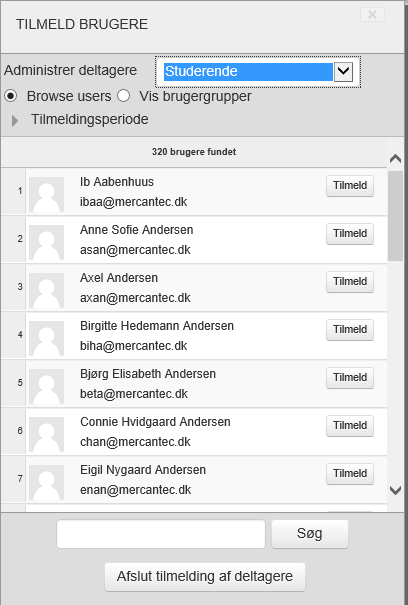Click Axel Andersen's user avatar
Image resolution: width=408 pixels, height=605 pixels.
click(x=46, y=291)
